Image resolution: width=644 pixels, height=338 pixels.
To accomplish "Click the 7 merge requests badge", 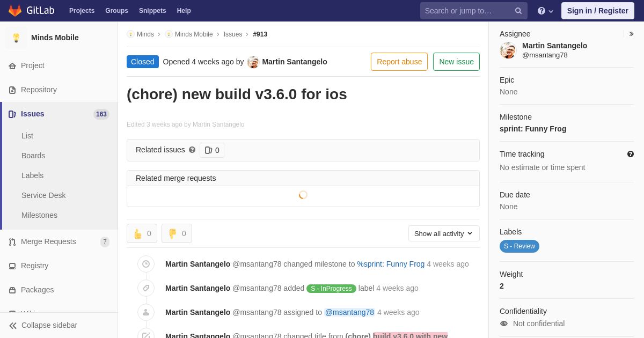I will [x=105, y=242].
